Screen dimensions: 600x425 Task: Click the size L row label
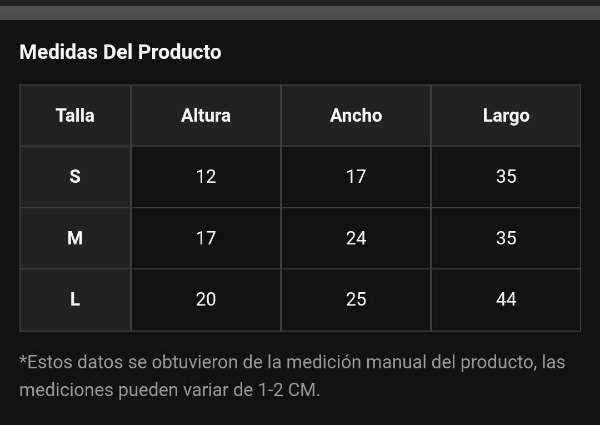pyautogui.click(x=75, y=300)
